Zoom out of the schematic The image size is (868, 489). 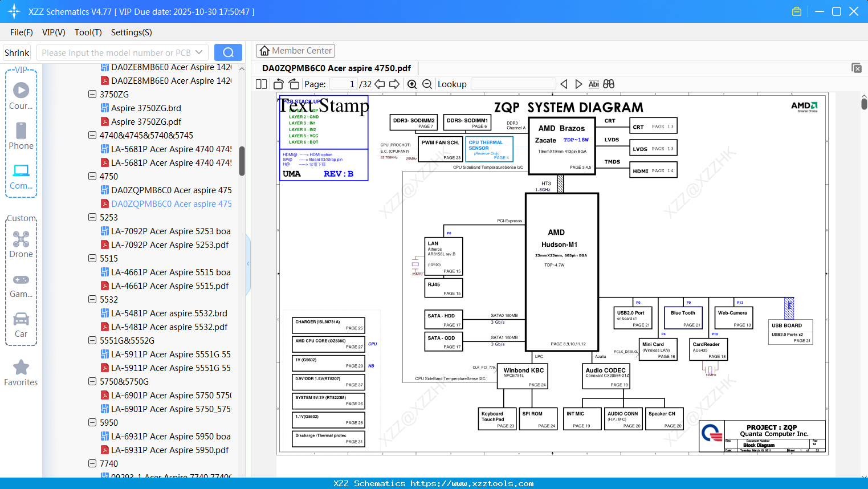[427, 84]
